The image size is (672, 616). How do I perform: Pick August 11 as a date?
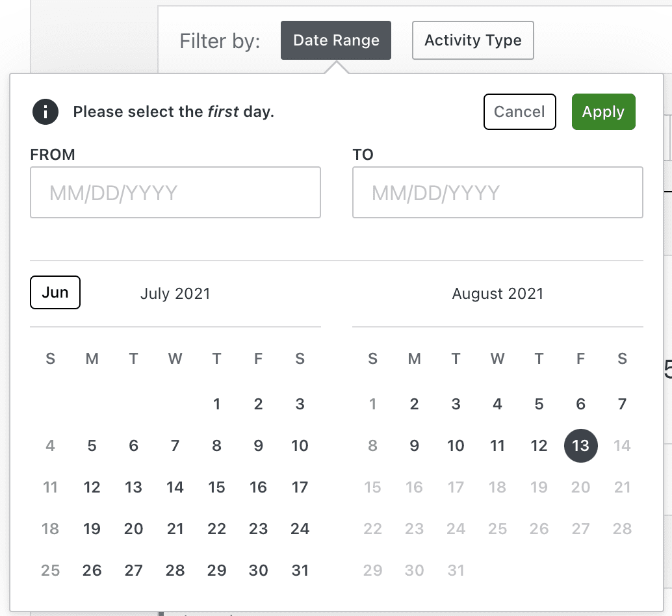[x=497, y=446]
